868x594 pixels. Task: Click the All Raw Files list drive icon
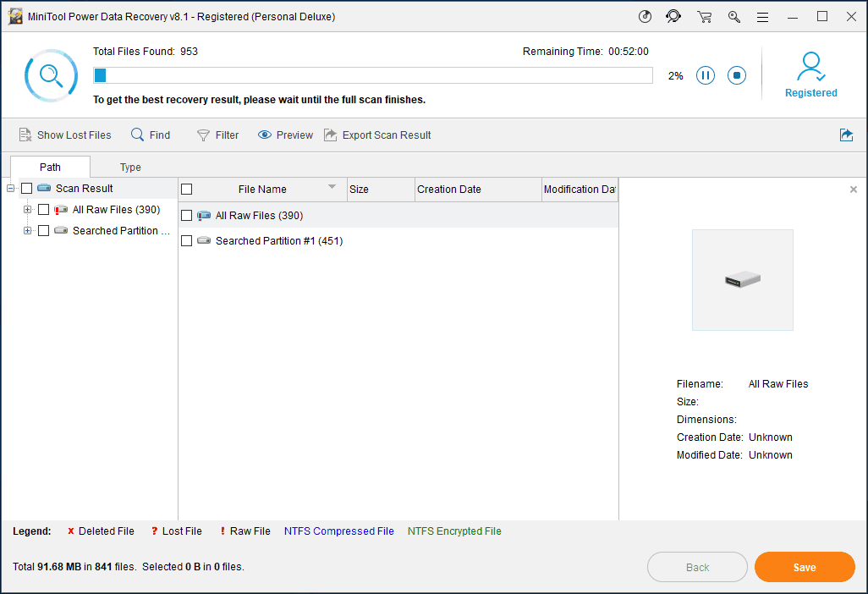tap(204, 215)
